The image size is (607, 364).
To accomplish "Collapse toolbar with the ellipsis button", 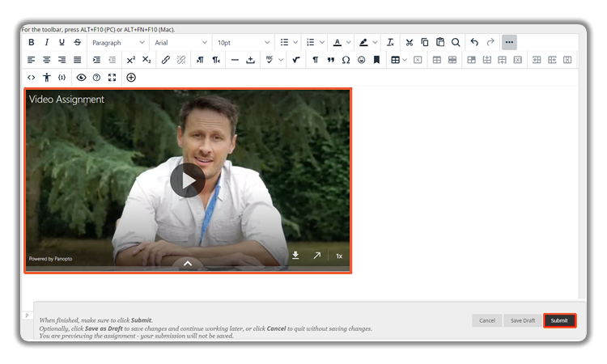I will coord(509,42).
